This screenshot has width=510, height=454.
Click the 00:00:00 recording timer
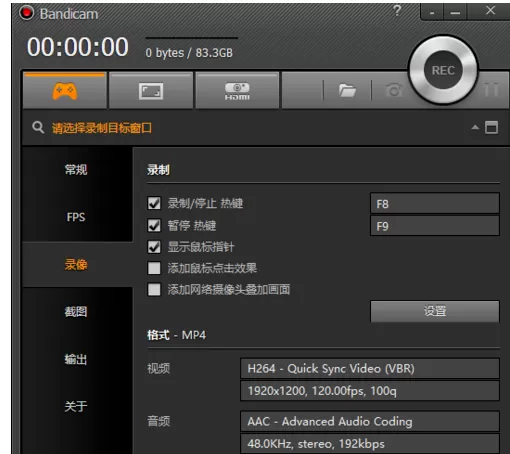pos(78,47)
